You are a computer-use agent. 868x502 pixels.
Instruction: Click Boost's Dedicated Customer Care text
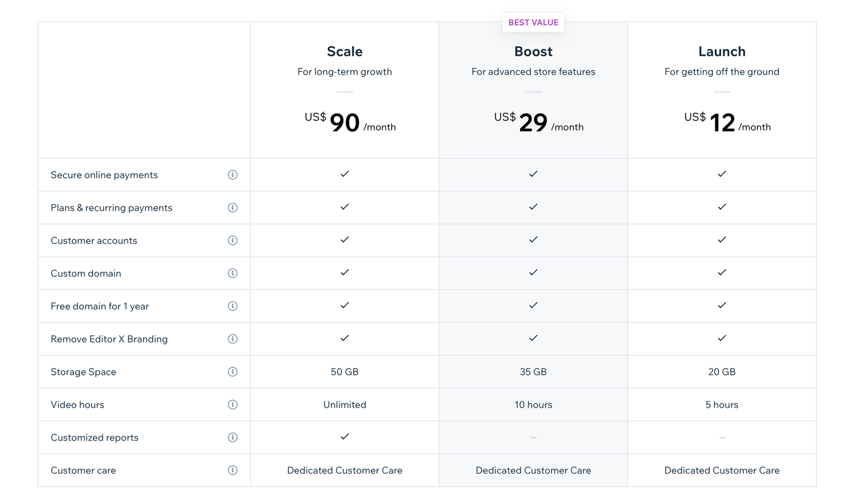tap(533, 470)
